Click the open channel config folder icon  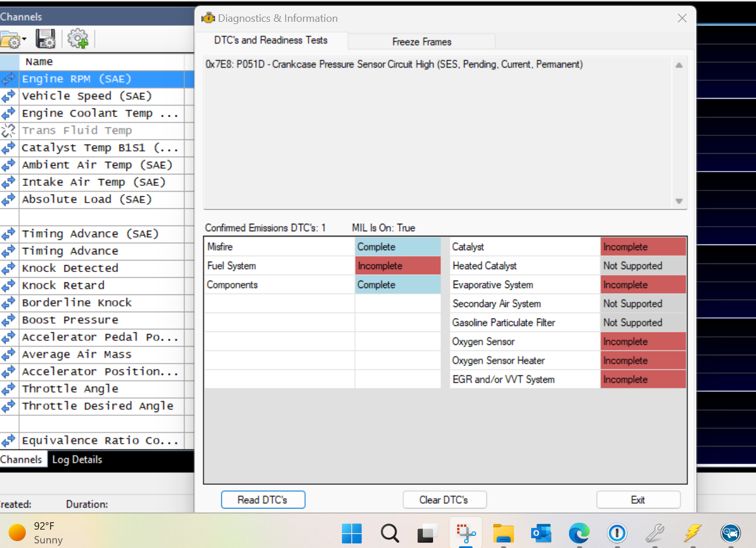(10, 40)
